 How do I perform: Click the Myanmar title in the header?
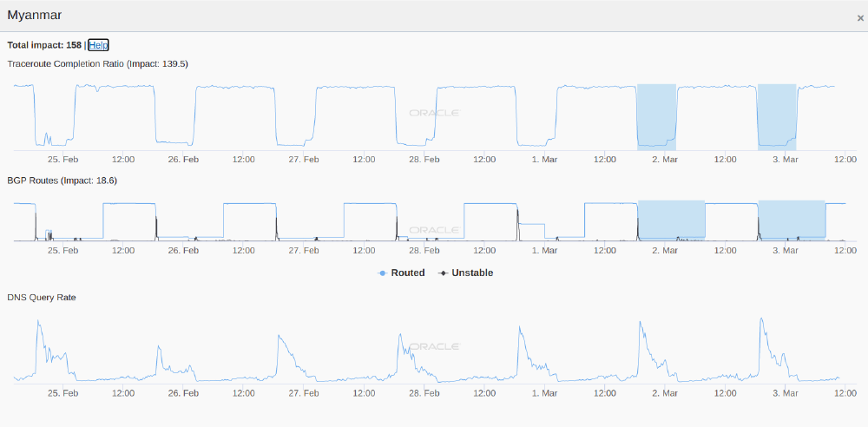click(x=34, y=15)
